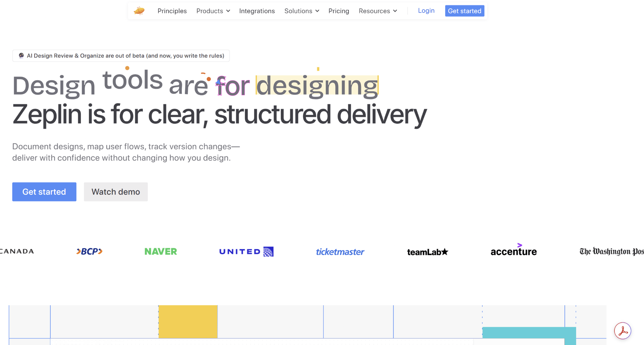Click the BCP company logo
This screenshot has width=644, height=345.
(x=89, y=251)
